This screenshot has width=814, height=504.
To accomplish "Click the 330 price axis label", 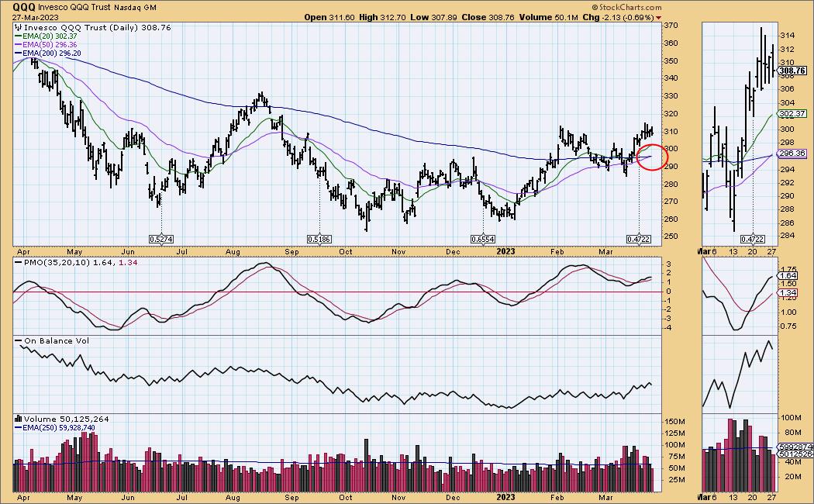I will pyautogui.click(x=671, y=96).
